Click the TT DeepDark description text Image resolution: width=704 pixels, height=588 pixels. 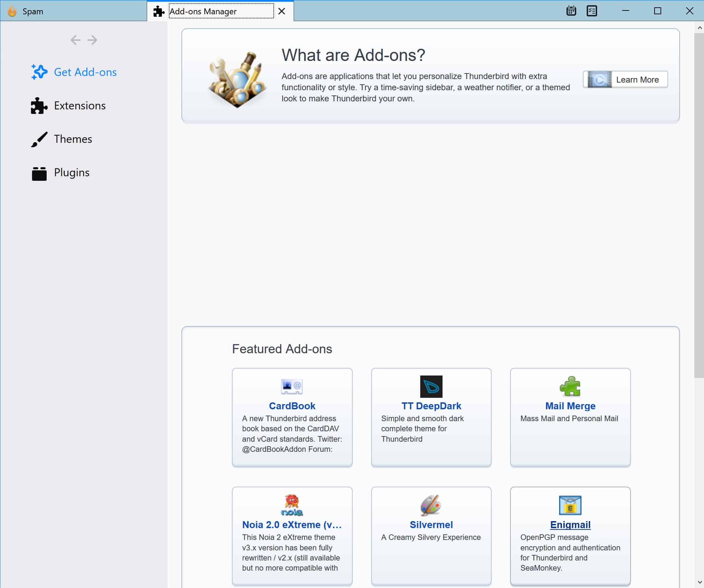[422, 428]
